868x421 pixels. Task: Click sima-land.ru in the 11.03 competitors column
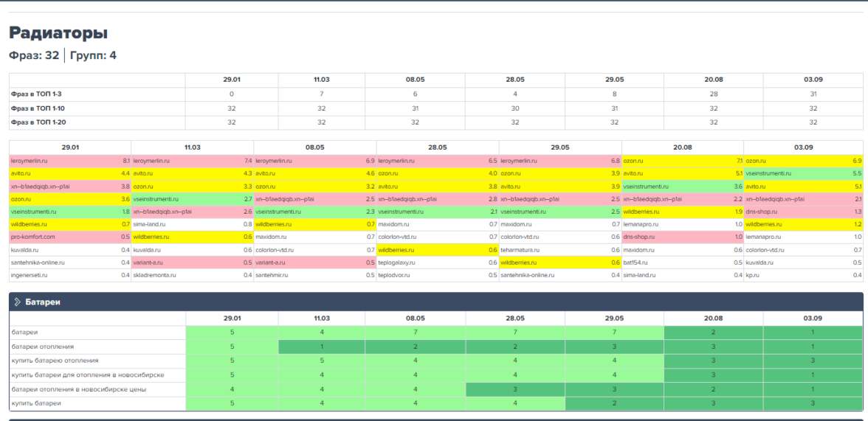coord(193,224)
